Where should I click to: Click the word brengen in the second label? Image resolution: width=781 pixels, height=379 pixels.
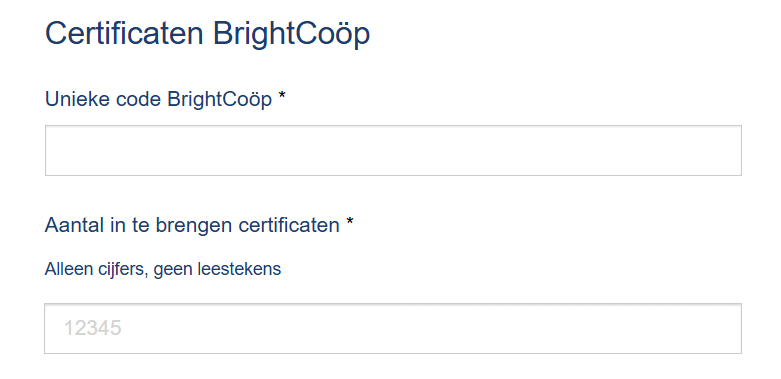click(195, 226)
